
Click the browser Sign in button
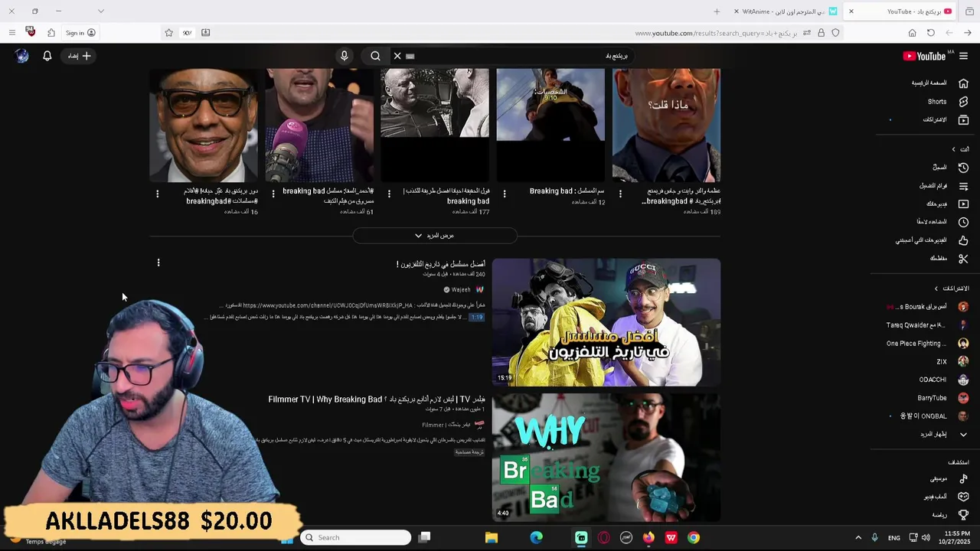click(x=80, y=33)
